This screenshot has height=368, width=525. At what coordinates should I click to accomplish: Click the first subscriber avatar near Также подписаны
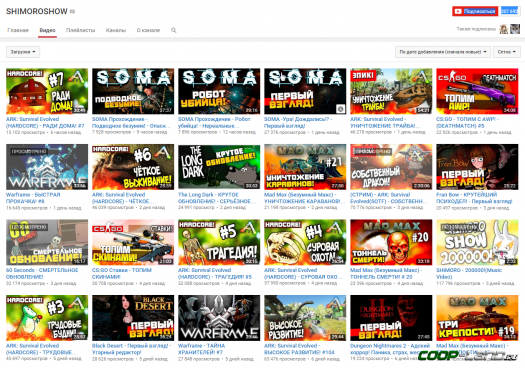(504, 29)
